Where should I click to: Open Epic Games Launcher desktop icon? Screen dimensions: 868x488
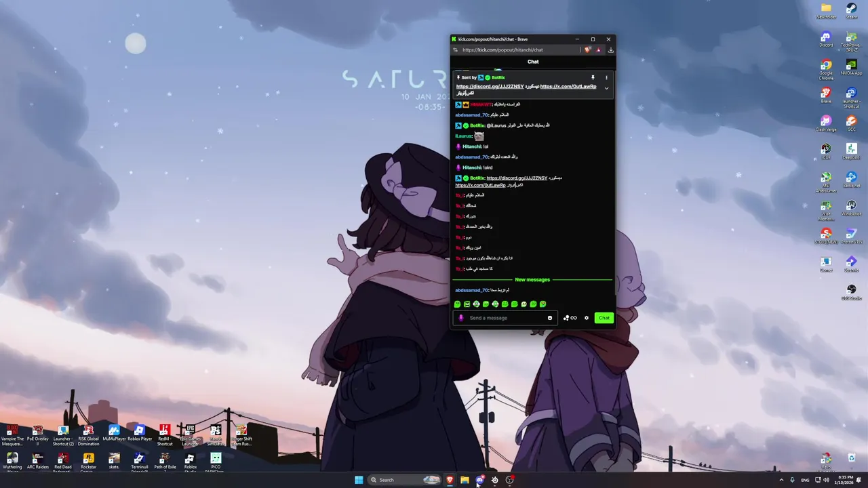tap(190, 434)
